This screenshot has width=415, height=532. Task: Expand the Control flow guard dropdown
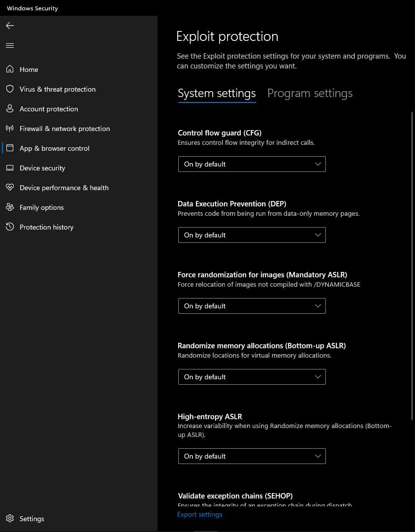[252, 164]
